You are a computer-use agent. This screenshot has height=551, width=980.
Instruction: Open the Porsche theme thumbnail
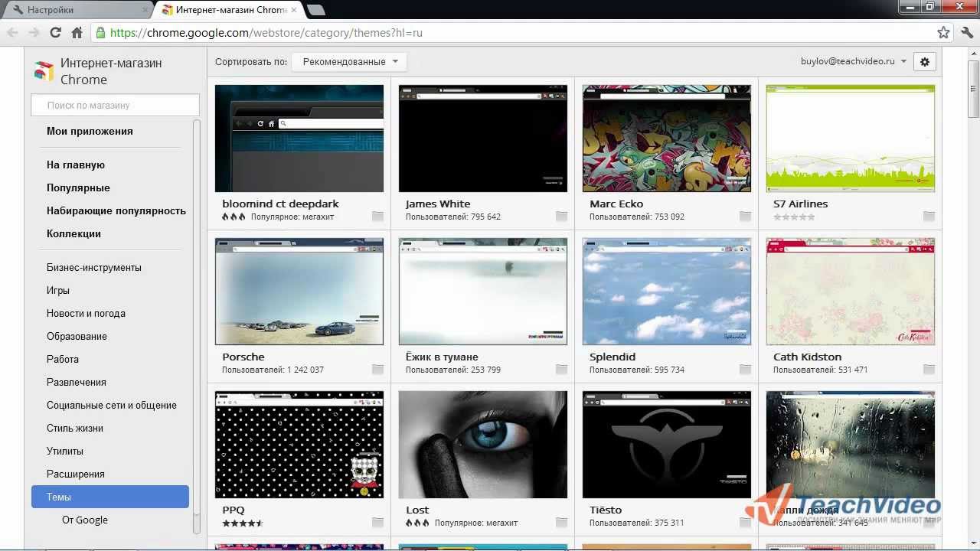pyautogui.click(x=299, y=292)
